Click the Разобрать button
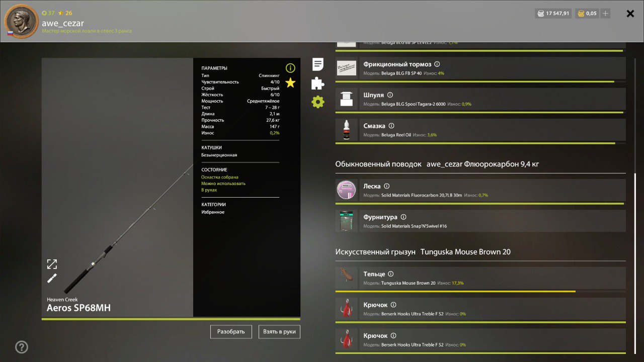Image resolution: width=644 pixels, height=362 pixels. pyautogui.click(x=231, y=332)
